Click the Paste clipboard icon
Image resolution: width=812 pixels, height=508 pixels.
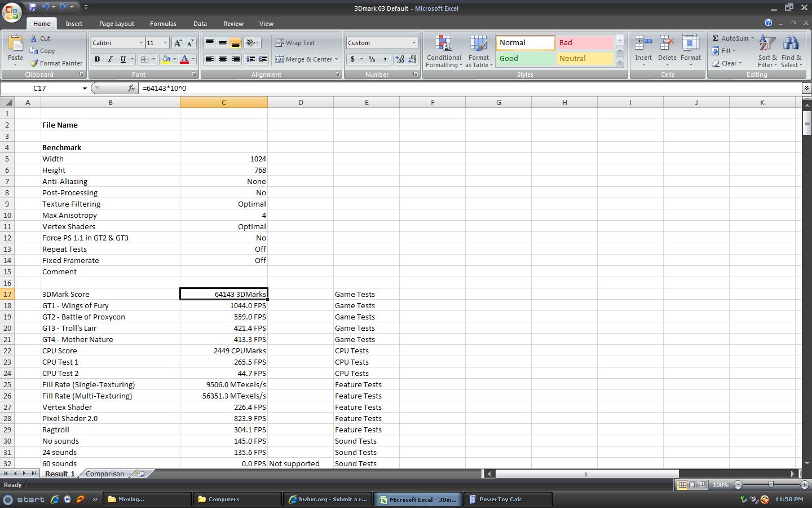click(15, 43)
